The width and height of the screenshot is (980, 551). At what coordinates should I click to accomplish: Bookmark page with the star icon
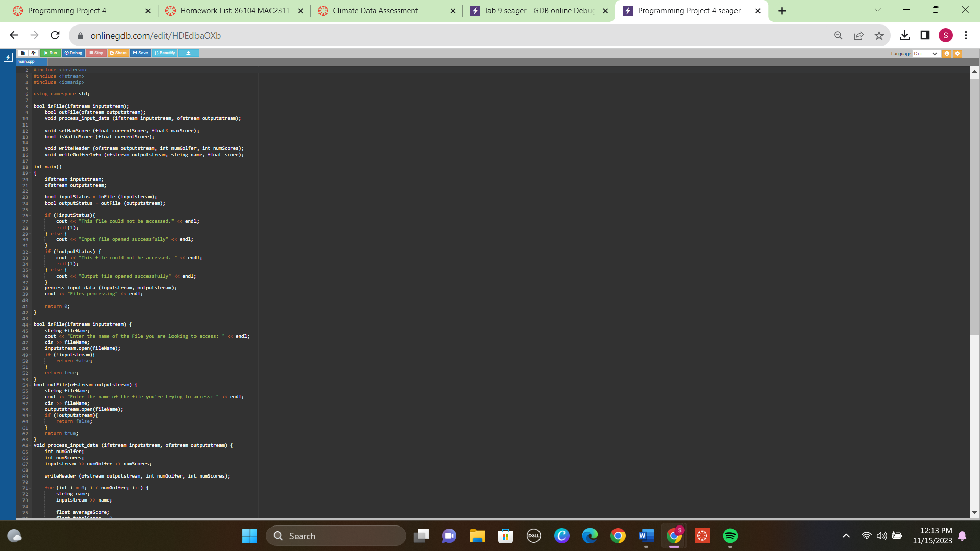click(x=879, y=36)
